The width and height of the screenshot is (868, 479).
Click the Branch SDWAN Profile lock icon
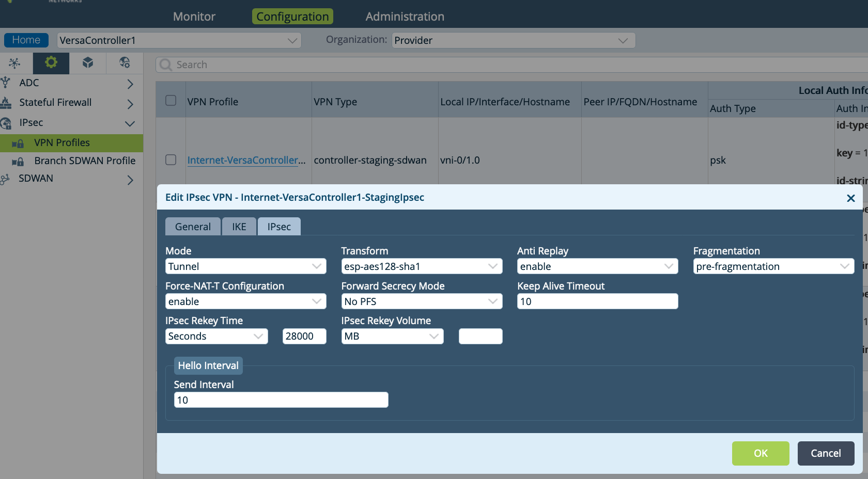(x=18, y=161)
